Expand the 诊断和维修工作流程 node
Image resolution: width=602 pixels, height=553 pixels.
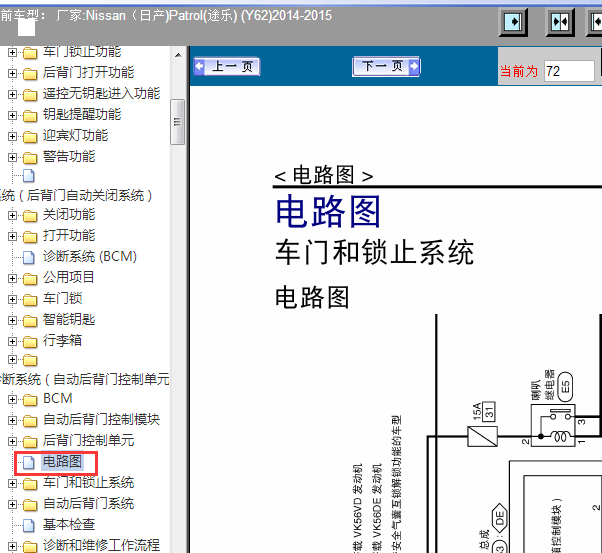12,546
